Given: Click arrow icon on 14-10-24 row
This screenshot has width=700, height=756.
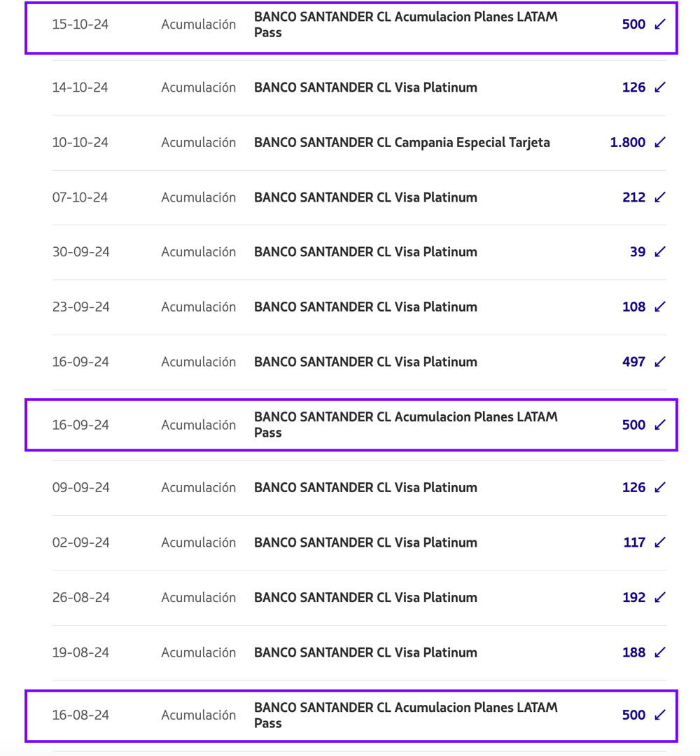Looking at the screenshot, I should click(x=660, y=87).
